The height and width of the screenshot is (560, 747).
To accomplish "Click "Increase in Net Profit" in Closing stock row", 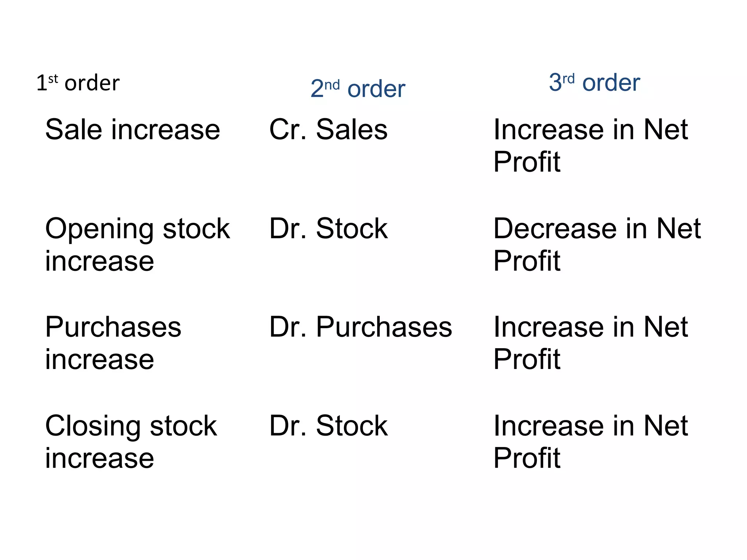I will (590, 442).
